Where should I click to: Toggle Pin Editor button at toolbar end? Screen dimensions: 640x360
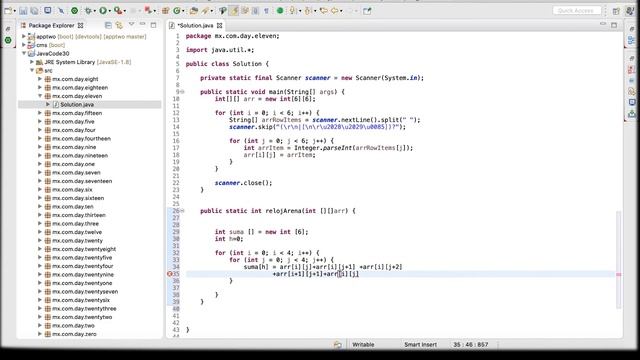[x=367, y=11]
